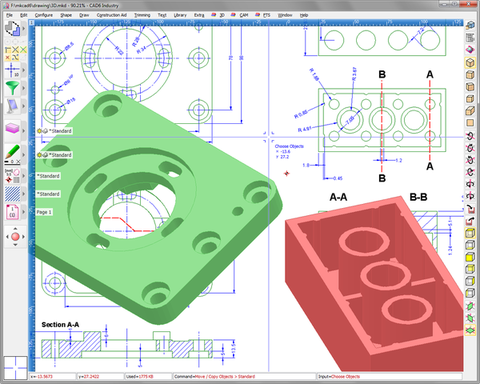Click the Page 1 label
Viewport: 480px width, 384px height.
click(x=44, y=212)
